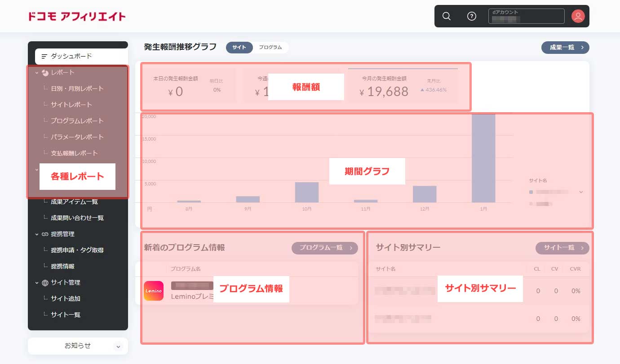Screen dimensions: 620x364
Task: Switch to the サイト tab
Action: coord(239,47)
